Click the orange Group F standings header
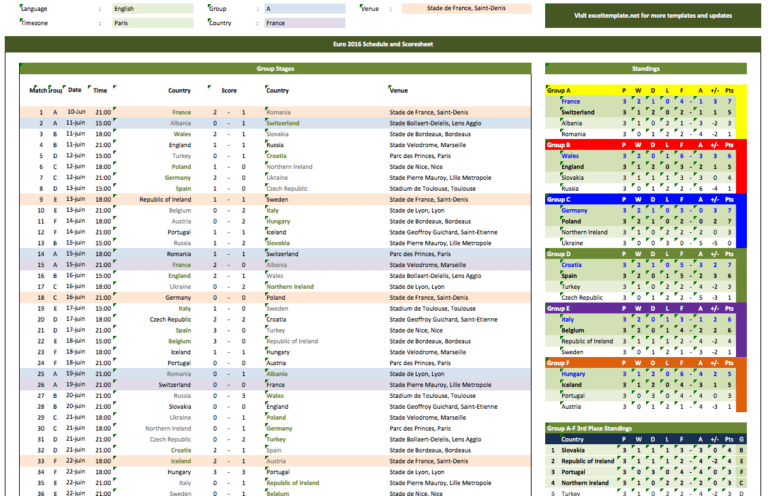The width and height of the screenshot is (768, 496). click(646, 363)
